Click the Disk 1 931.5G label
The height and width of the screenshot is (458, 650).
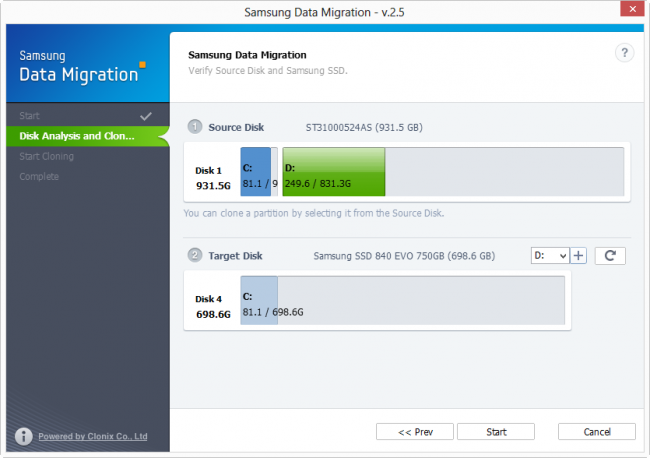click(213, 178)
